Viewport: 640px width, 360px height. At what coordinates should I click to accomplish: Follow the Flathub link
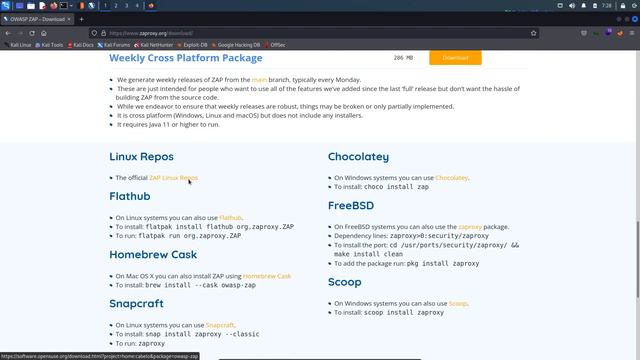point(230,218)
